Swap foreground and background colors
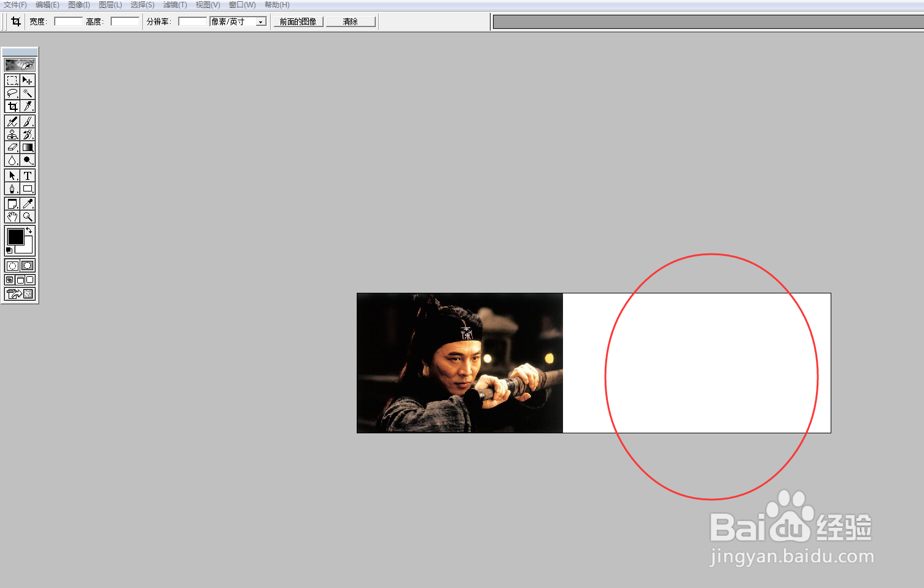Image resolution: width=924 pixels, height=588 pixels. [29, 230]
